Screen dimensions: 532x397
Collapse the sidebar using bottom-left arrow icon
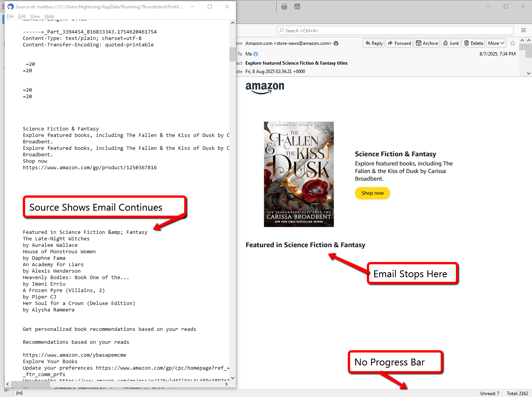click(x=7, y=391)
